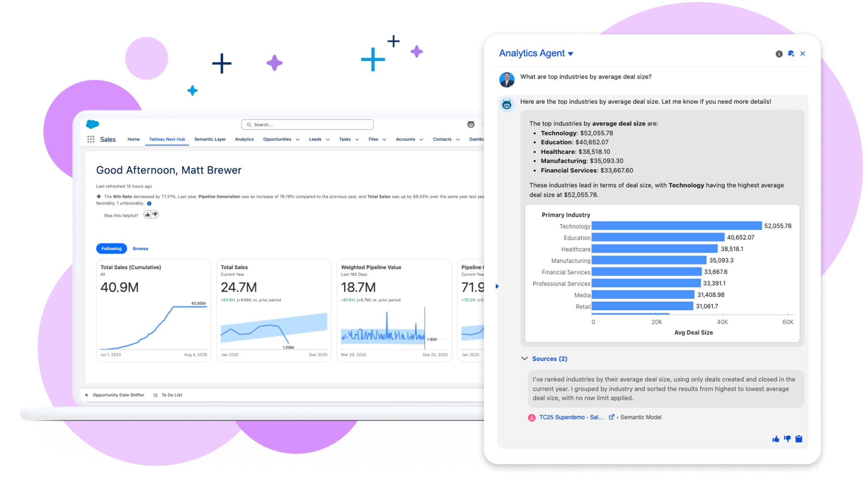868x488 pixels.
Task: Click thumbs up under Was this helpful
Action: click(147, 215)
